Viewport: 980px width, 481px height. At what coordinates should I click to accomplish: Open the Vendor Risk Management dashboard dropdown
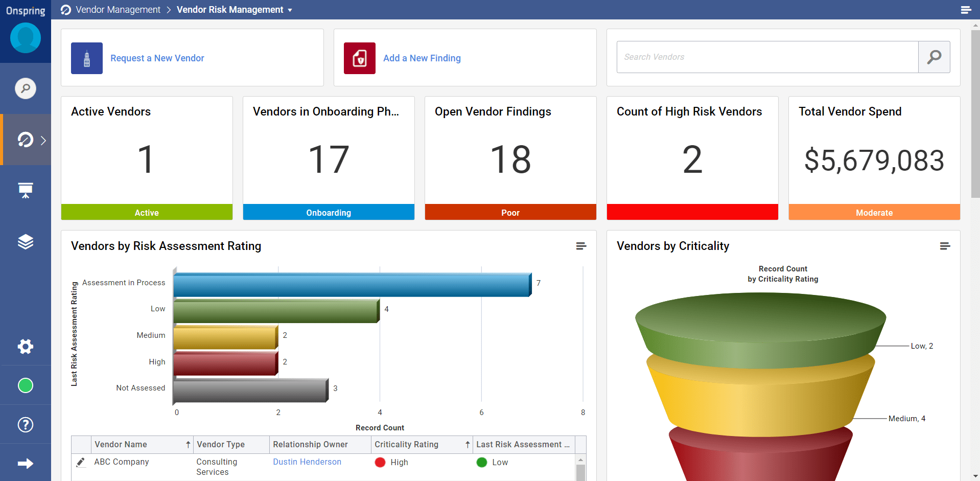pos(290,10)
